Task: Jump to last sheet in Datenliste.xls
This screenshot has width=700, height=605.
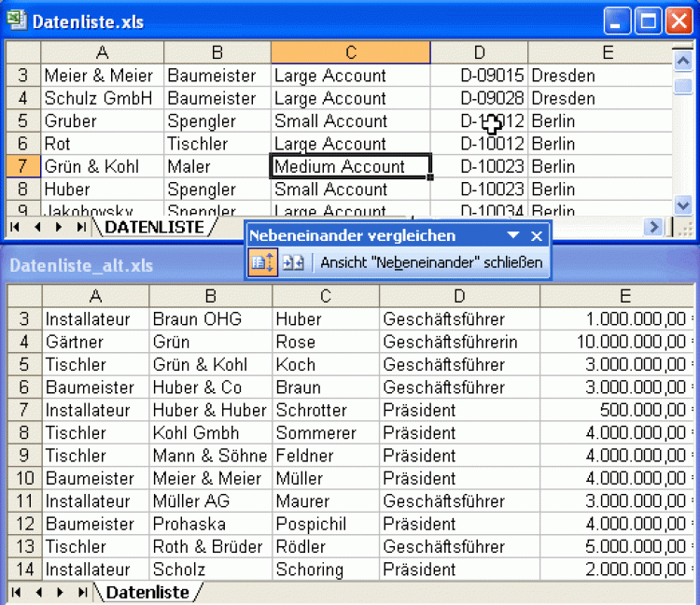Action: tap(81, 227)
